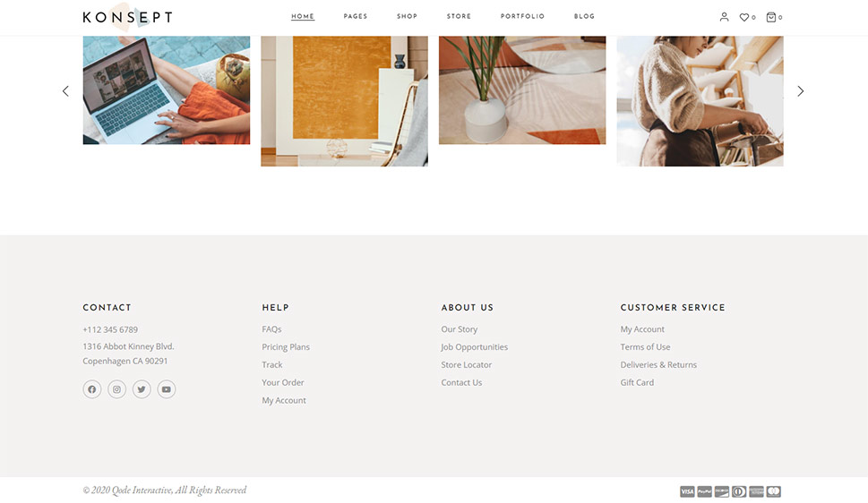Go to the Blog menu
The image size is (868, 503).
click(x=584, y=17)
